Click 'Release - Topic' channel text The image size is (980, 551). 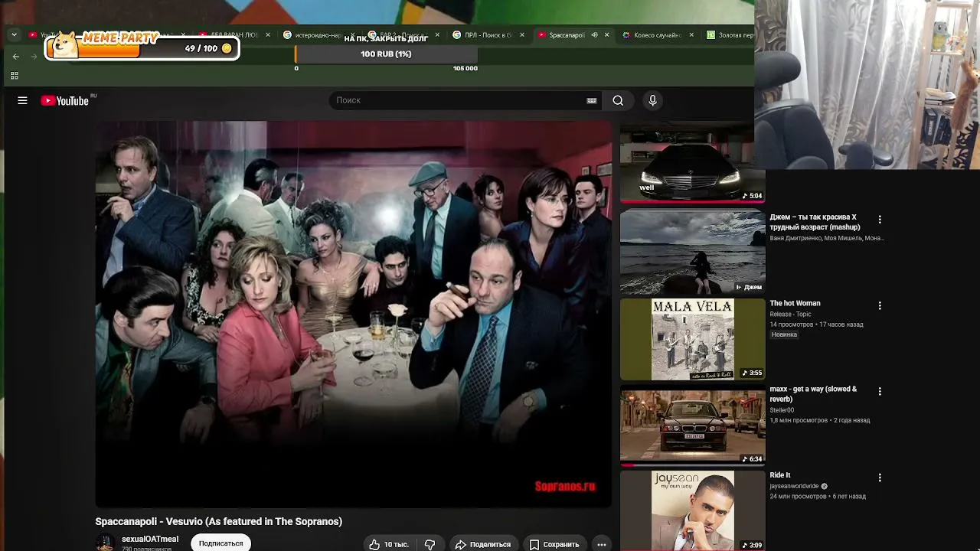pos(790,315)
